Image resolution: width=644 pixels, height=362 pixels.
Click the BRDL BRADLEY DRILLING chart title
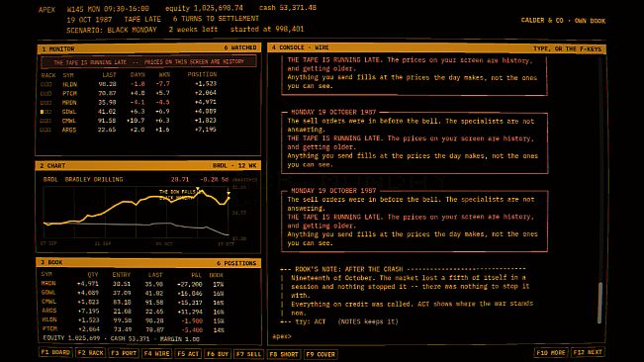[x=83, y=179]
